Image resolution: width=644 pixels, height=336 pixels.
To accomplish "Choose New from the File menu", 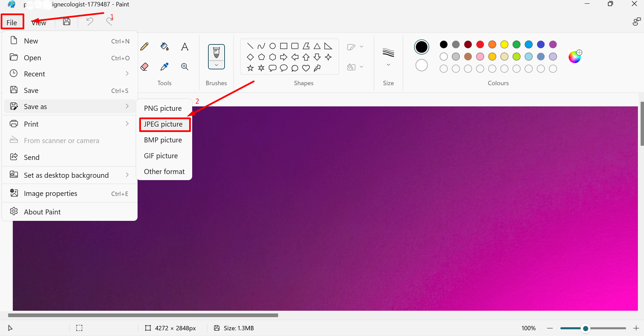I will coord(69,41).
